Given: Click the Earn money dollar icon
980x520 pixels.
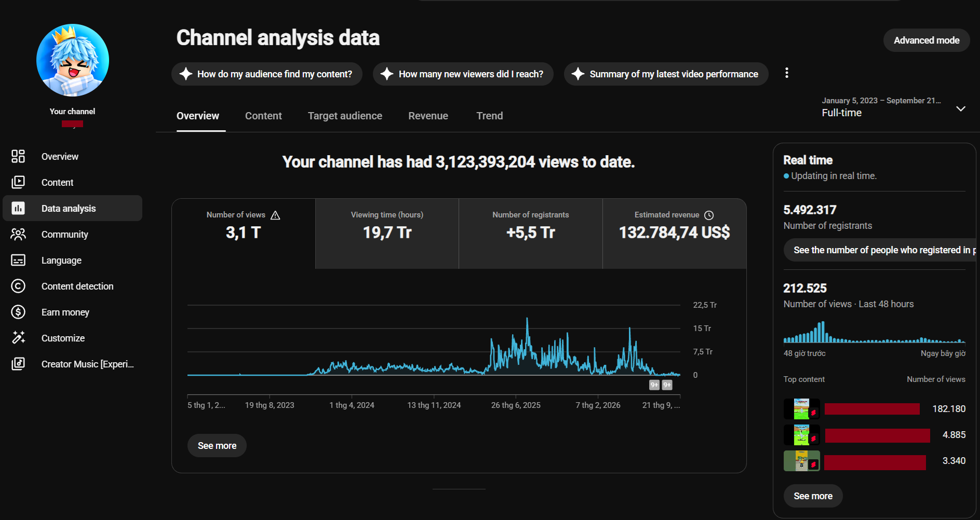Looking at the screenshot, I should tap(18, 312).
